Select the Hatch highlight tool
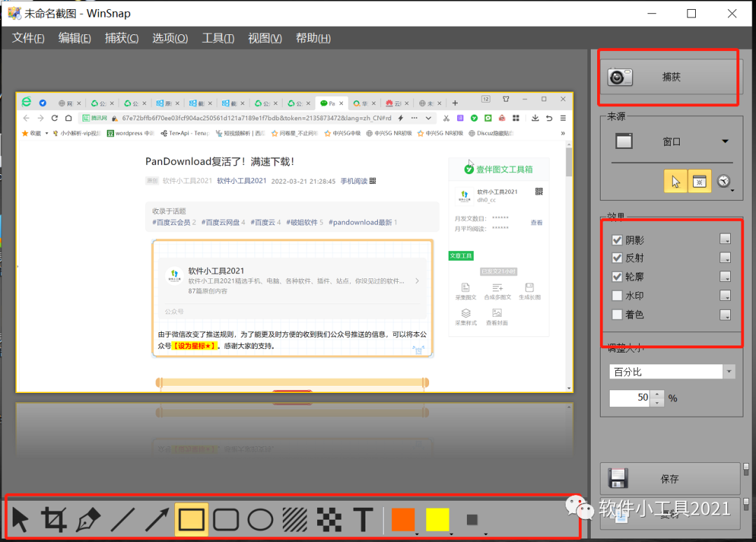 click(295, 520)
